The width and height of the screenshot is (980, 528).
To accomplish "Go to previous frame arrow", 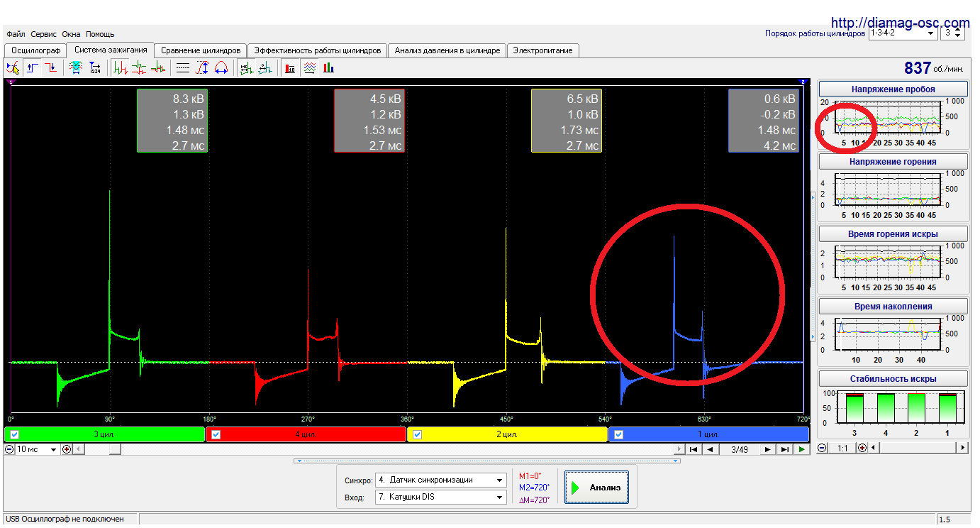I will click(x=711, y=449).
